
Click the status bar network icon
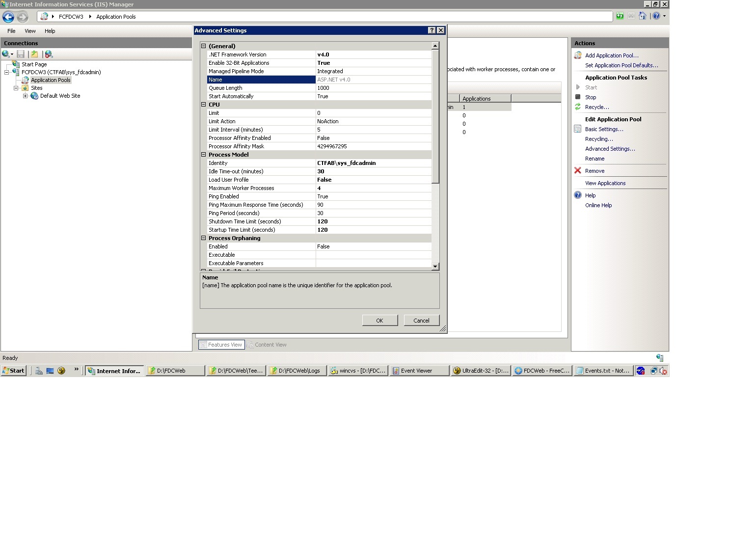coord(660,358)
